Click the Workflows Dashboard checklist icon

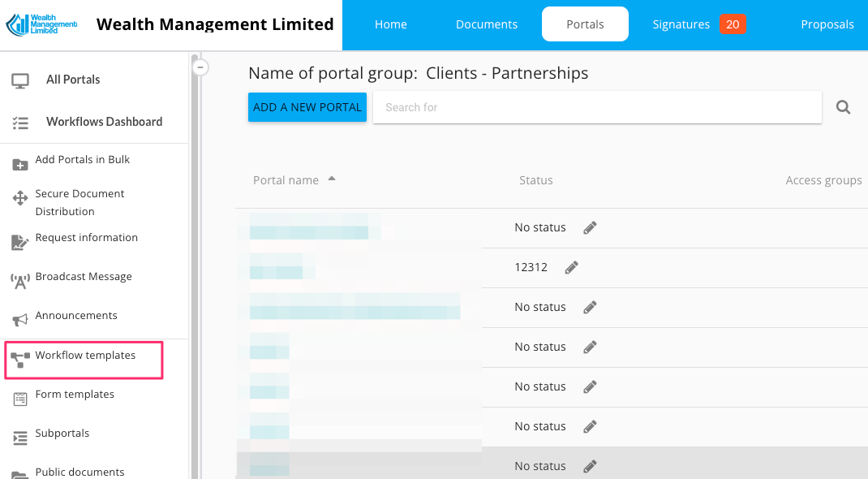click(x=20, y=123)
